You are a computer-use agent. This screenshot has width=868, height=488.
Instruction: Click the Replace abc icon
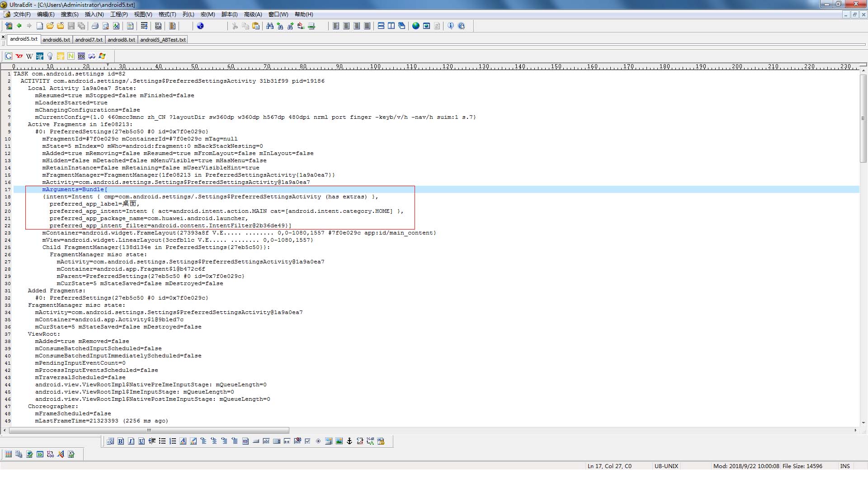[301, 26]
